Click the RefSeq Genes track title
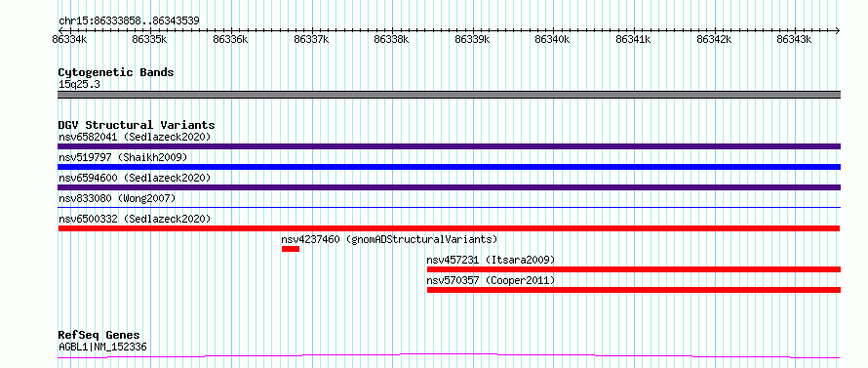Screen dimensions: 868x368 click(99, 336)
